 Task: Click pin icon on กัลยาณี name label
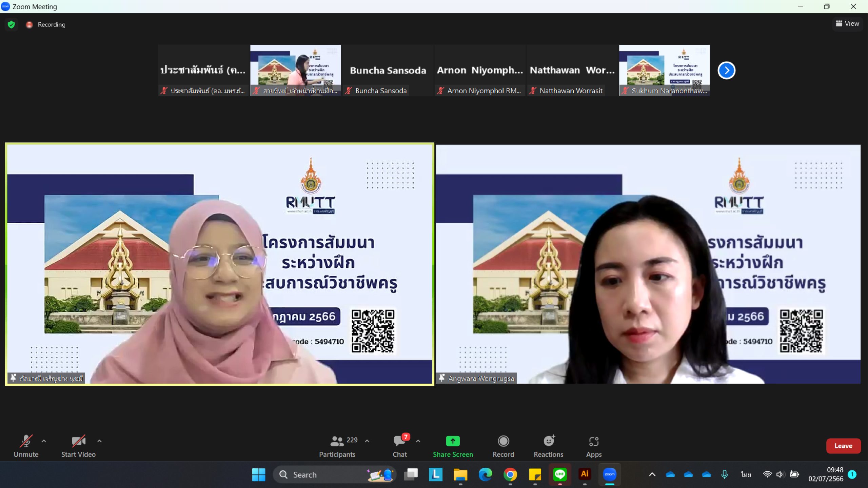pos(13,378)
